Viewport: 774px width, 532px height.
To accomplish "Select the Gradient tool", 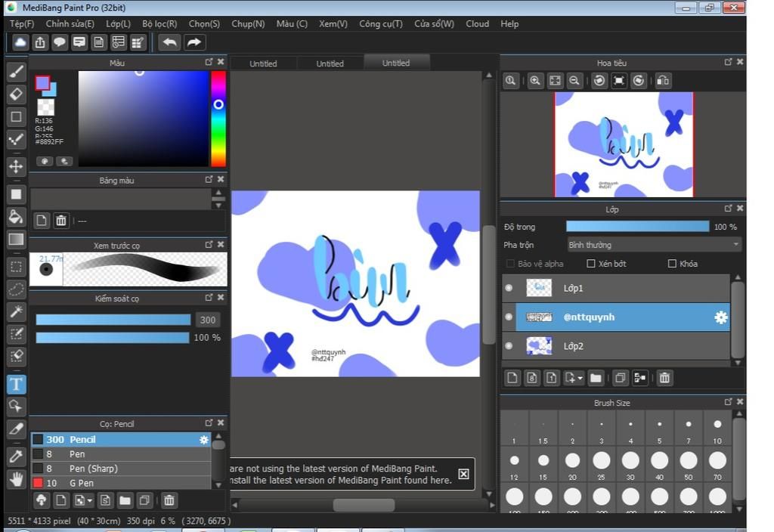I will point(17,240).
